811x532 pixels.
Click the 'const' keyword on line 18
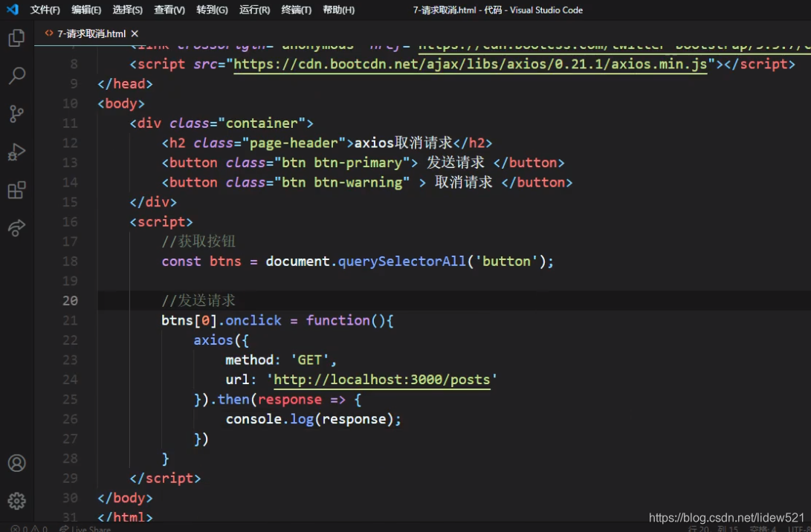[x=181, y=261]
